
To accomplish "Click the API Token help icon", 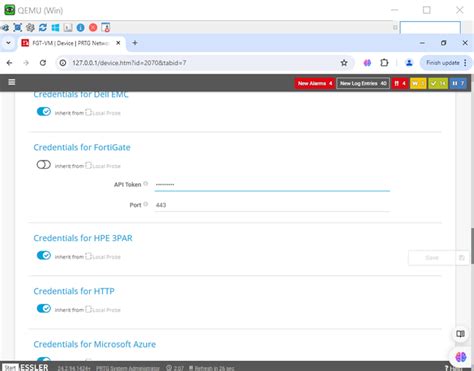I will coord(146,184).
